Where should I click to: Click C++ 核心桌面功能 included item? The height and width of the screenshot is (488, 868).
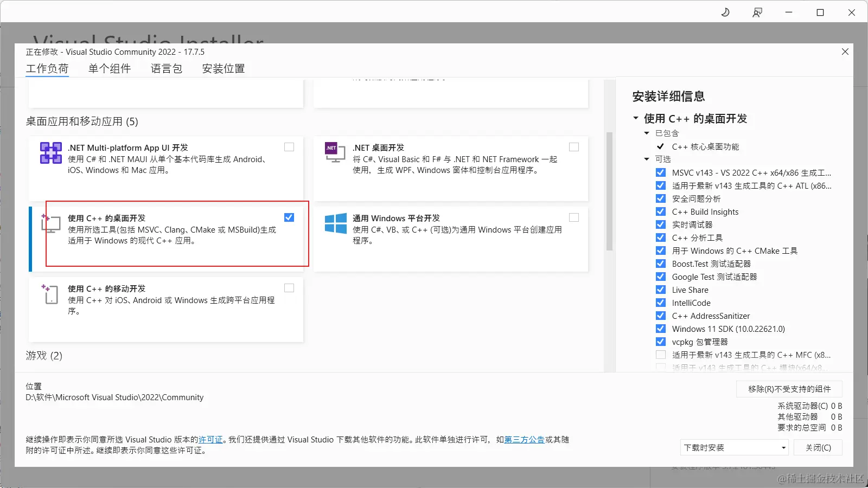pyautogui.click(x=705, y=146)
